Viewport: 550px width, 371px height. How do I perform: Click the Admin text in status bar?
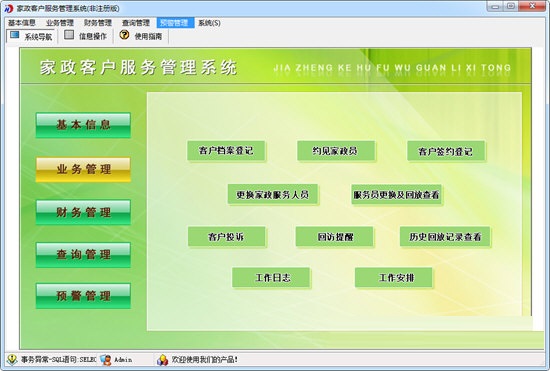[123, 360]
